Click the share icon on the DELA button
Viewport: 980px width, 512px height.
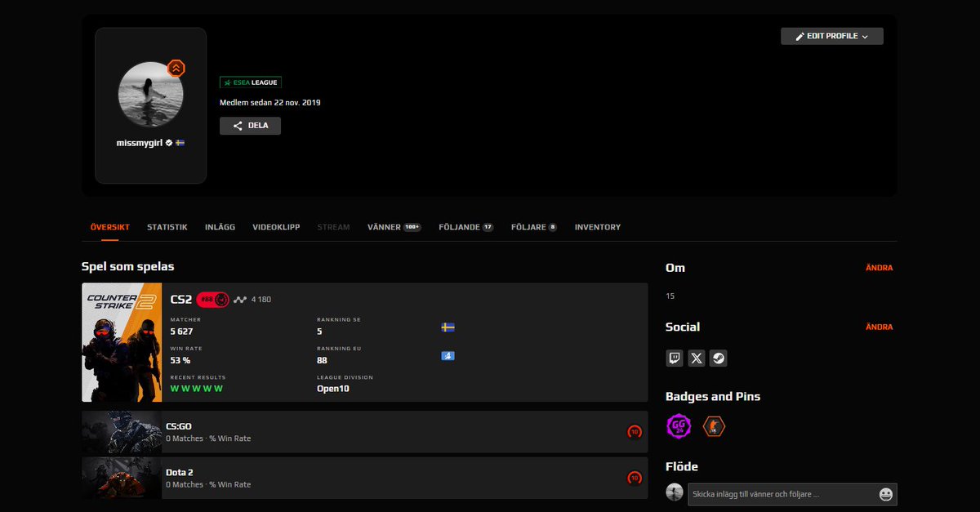tap(238, 126)
